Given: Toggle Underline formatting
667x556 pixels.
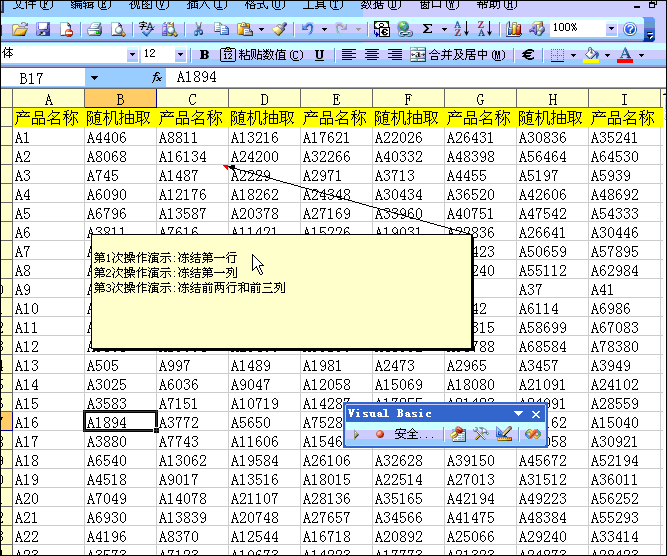Looking at the screenshot, I should pos(319,54).
